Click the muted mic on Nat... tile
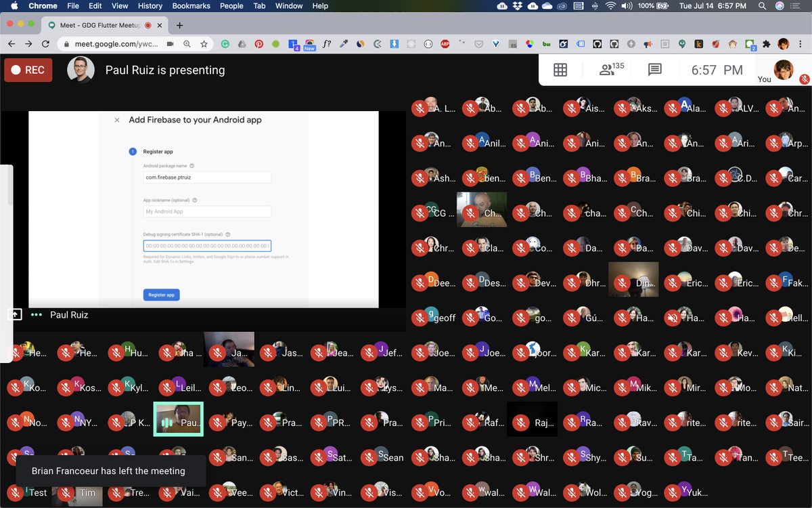This screenshot has height=508, width=812. tap(773, 388)
